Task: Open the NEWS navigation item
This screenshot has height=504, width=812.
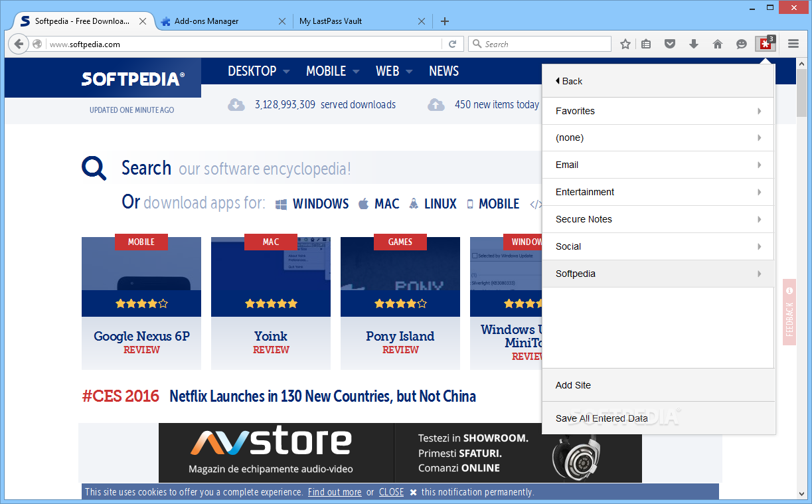Action: pos(444,71)
